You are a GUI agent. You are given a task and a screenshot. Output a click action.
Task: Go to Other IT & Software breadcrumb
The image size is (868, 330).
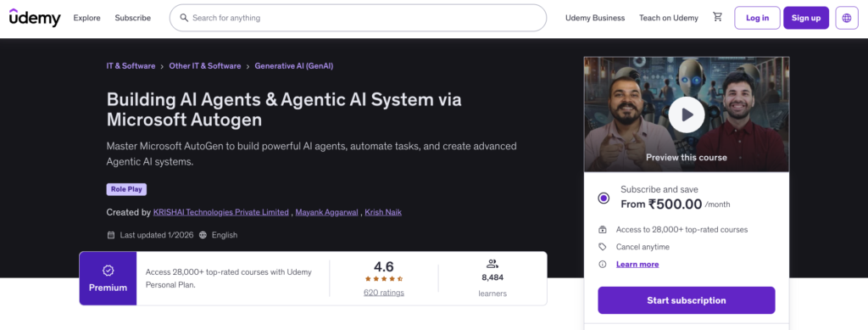coord(205,66)
